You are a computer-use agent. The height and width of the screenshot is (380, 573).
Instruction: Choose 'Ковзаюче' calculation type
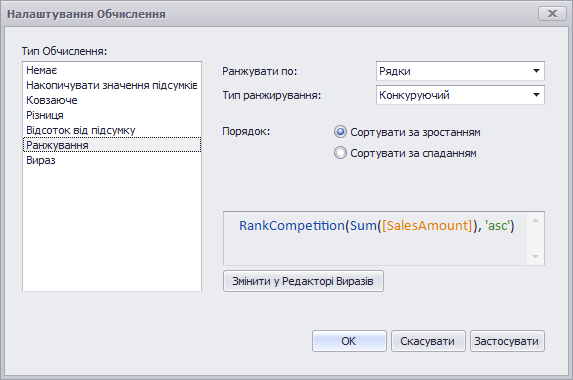click(x=112, y=100)
